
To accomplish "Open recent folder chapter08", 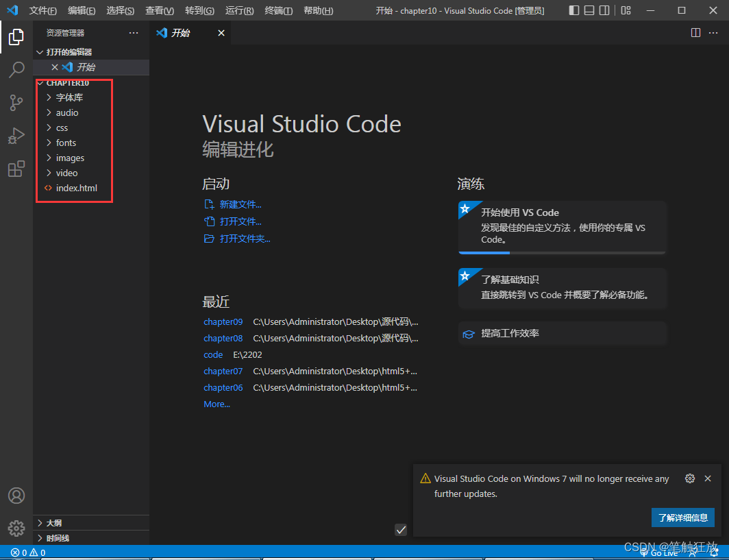I will 223,338.
